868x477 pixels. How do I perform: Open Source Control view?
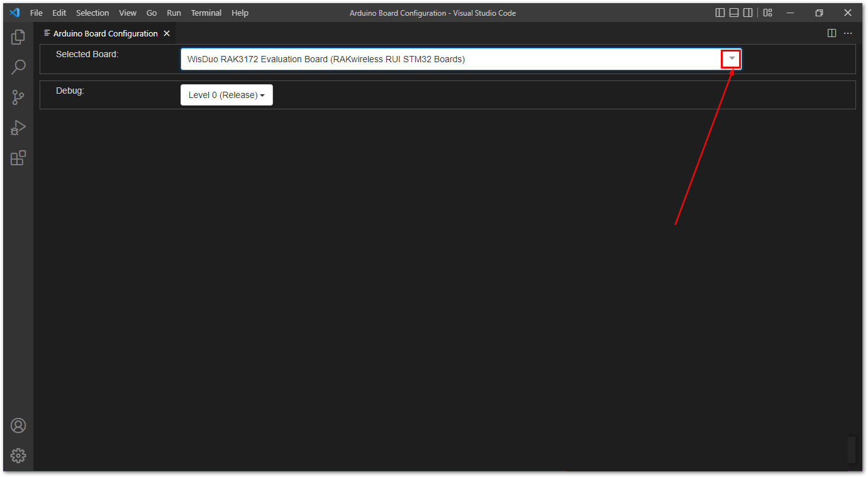[x=18, y=97]
